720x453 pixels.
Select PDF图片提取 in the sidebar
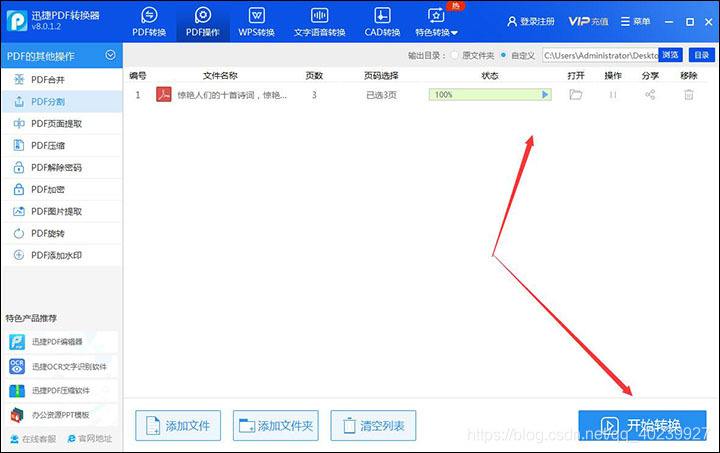coord(62,212)
